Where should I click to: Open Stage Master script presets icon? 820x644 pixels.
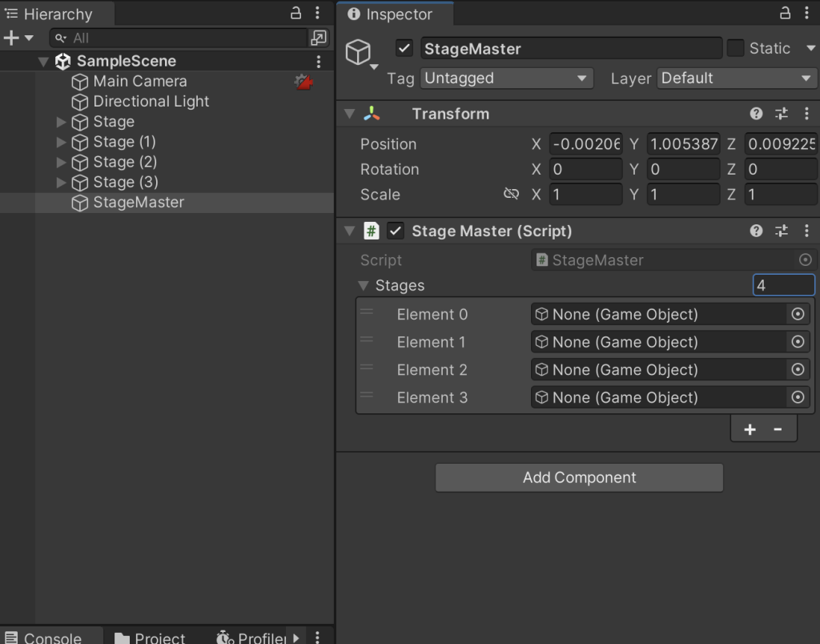tap(782, 231)
